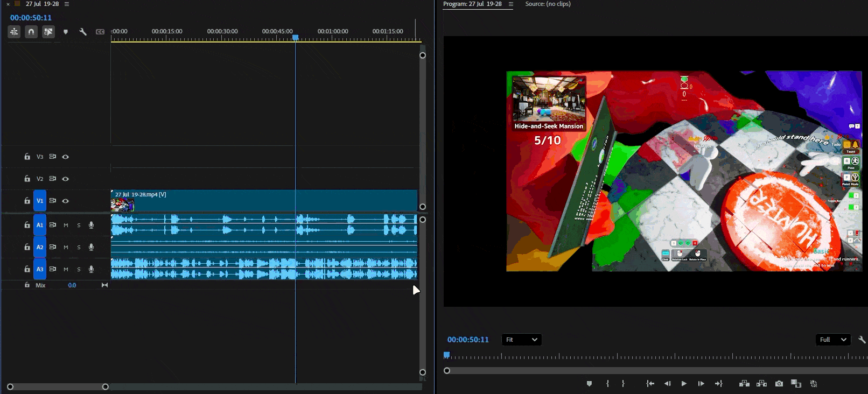The height and width of the screenshot is (394, 868).
Task: Switch to Program: 27 Jul 19-28 tab
Action: click(x=472, y=4)
